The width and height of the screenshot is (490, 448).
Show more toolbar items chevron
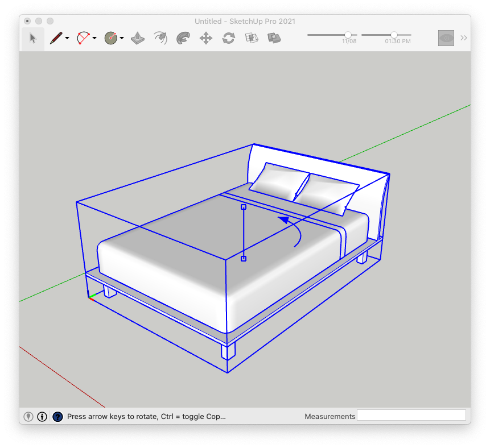click(464, 38)
